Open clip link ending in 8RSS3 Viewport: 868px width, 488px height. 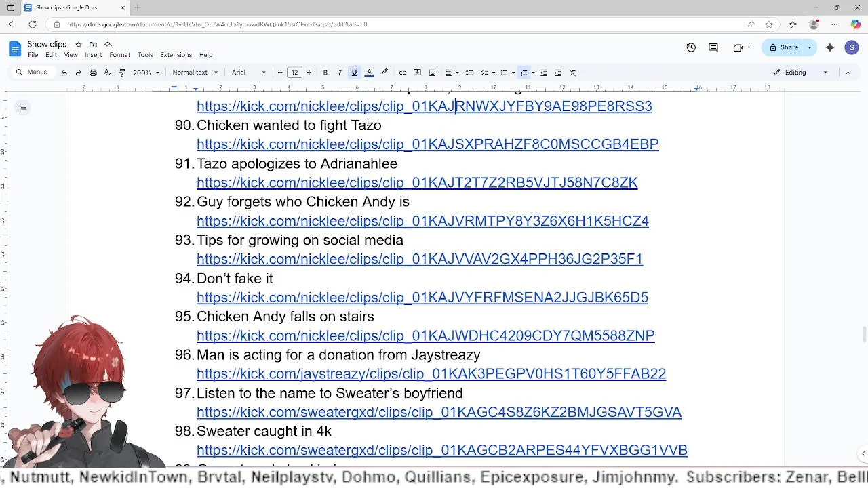click(425, 106)
